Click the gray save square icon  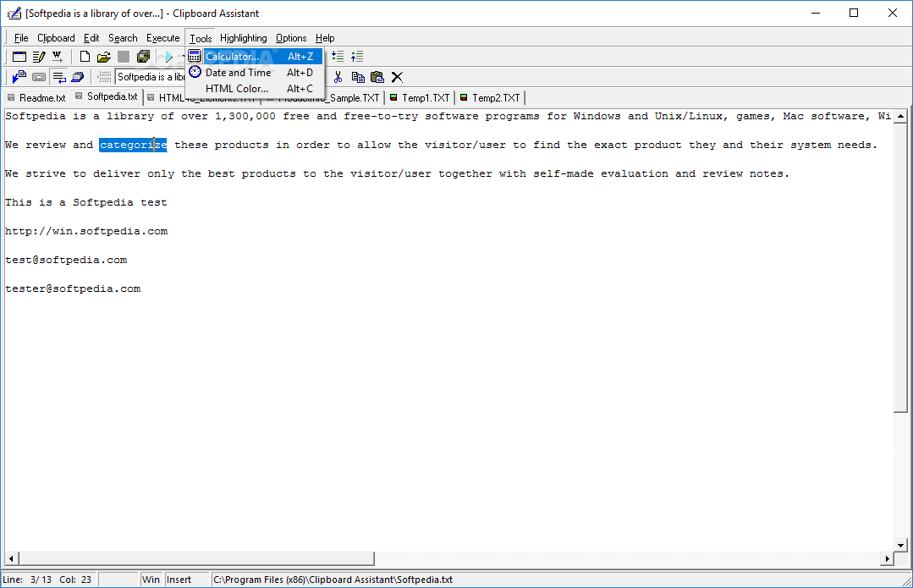coord(124,57)
